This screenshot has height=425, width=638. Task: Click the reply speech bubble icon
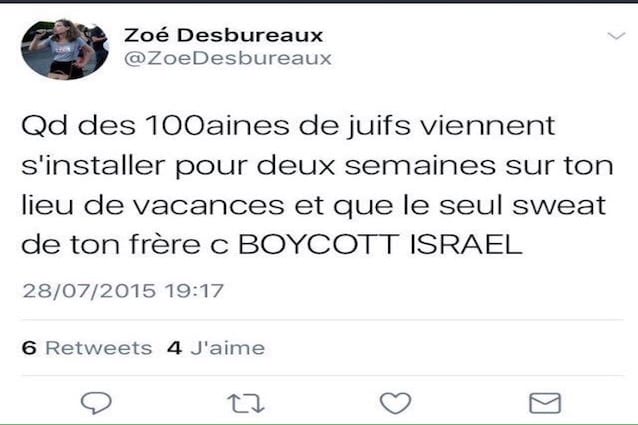click(96, 403)
